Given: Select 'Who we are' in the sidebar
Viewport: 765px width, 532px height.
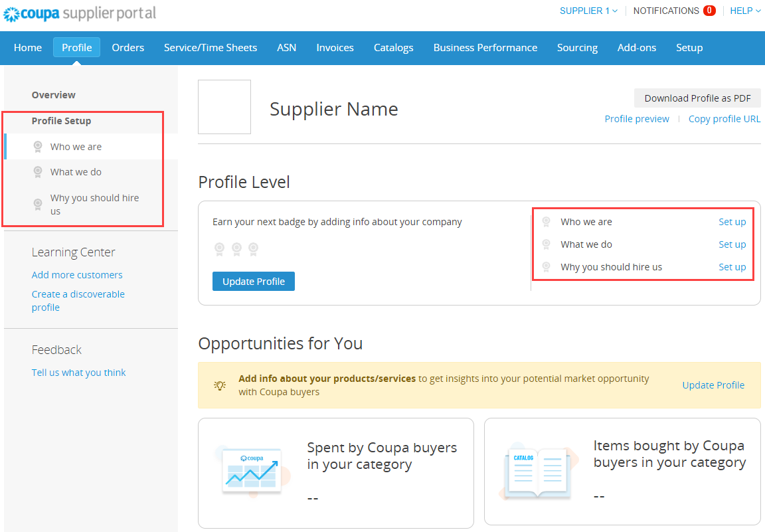Looking at the screenshot, I should tap(91, 146).
